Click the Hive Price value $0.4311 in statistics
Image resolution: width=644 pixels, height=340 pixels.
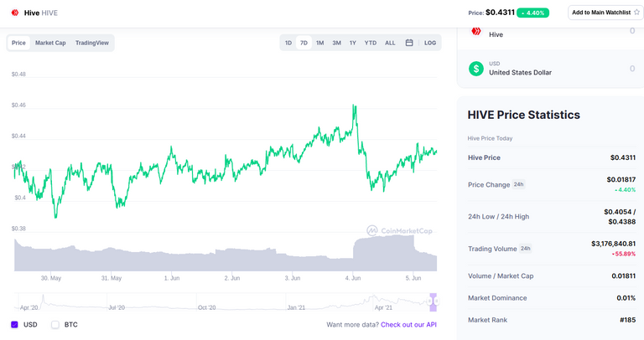tap(623, 157)
